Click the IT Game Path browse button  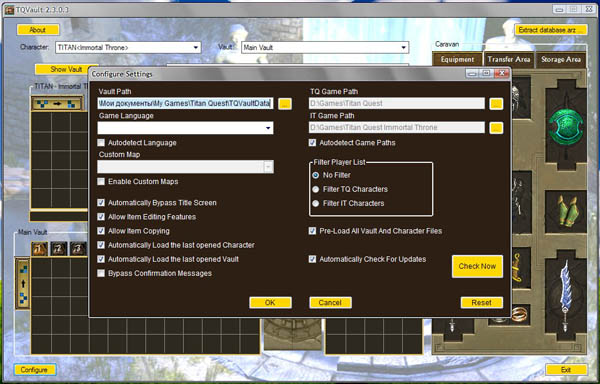(496, 128)
